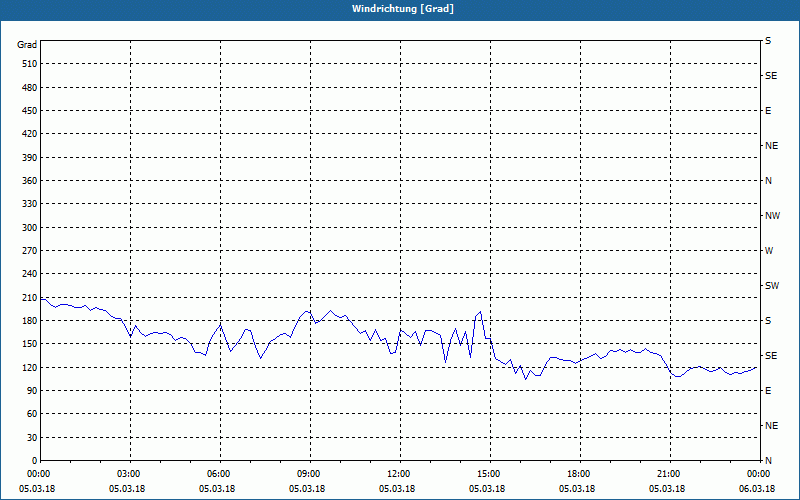The height and width of the screenshot is (500, 800).
Task: Click the 06.03.18 date label
Action: [x=757, y=489]
